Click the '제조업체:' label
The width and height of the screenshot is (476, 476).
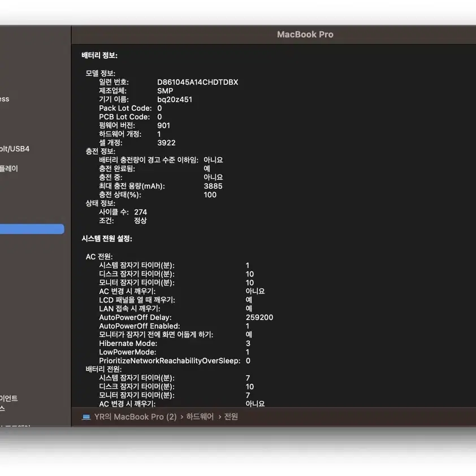(x=112, y=91)
